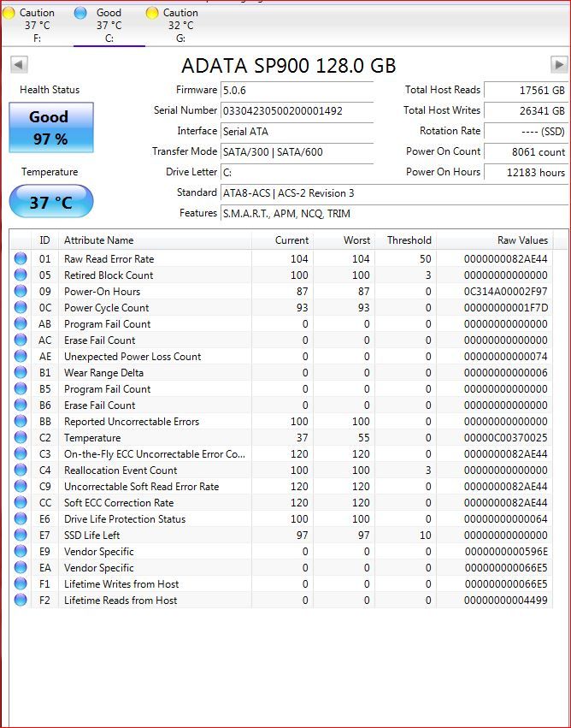Click the status orb for C2 Temperature row

pos(21,437)
